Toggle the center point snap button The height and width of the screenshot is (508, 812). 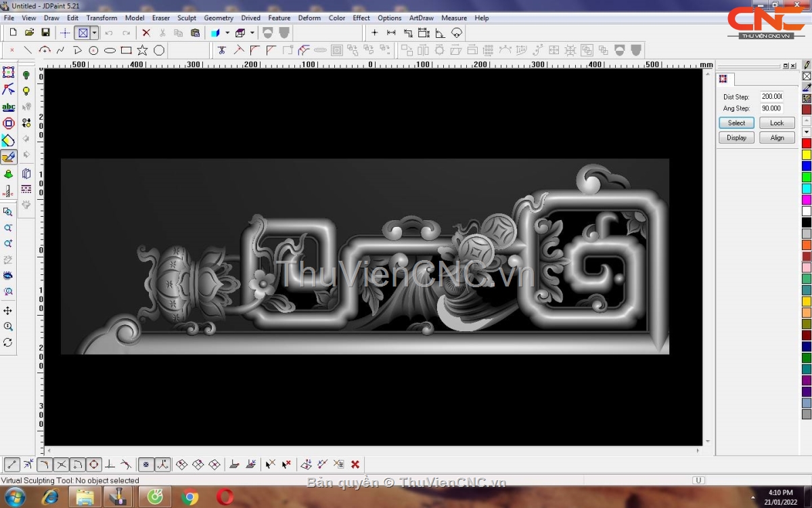pos(145,465)
